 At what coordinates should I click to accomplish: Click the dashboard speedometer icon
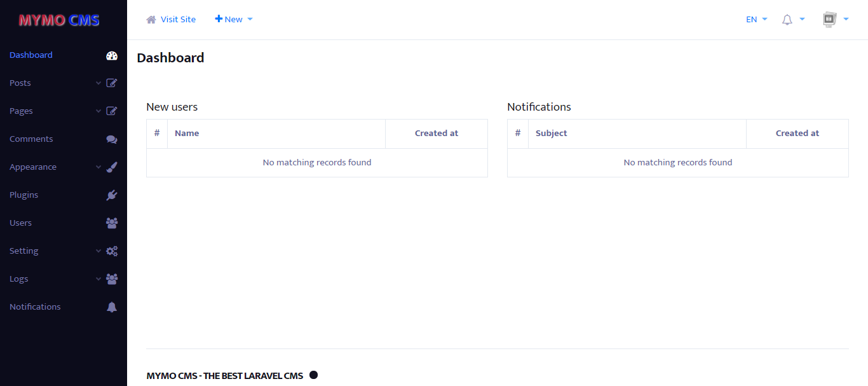tap(112, 55)
